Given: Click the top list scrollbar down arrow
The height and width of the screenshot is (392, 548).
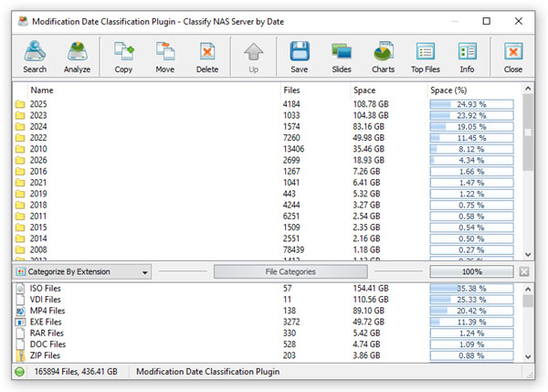Looking at the screenshot, I should pyautogui.click(x=528, y=255).
